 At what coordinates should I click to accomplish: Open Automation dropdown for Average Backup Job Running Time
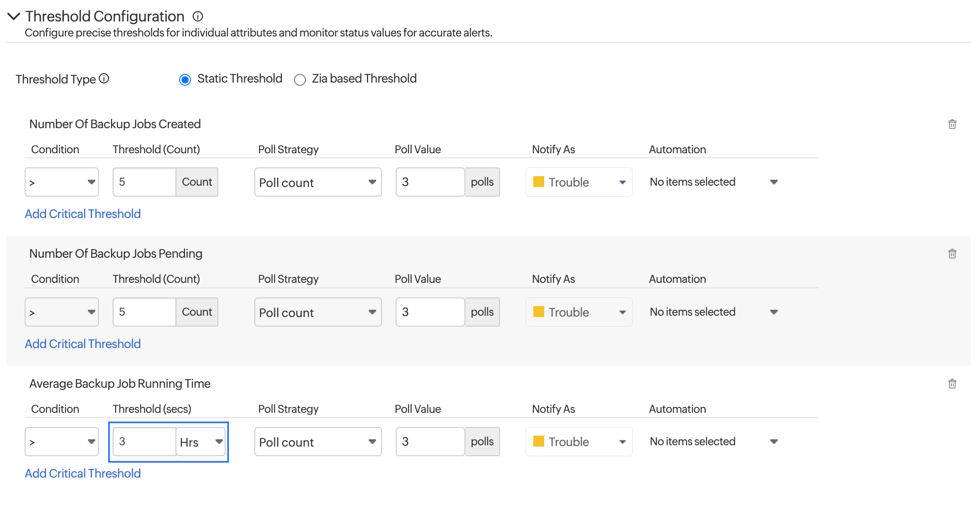click(713, 442)
